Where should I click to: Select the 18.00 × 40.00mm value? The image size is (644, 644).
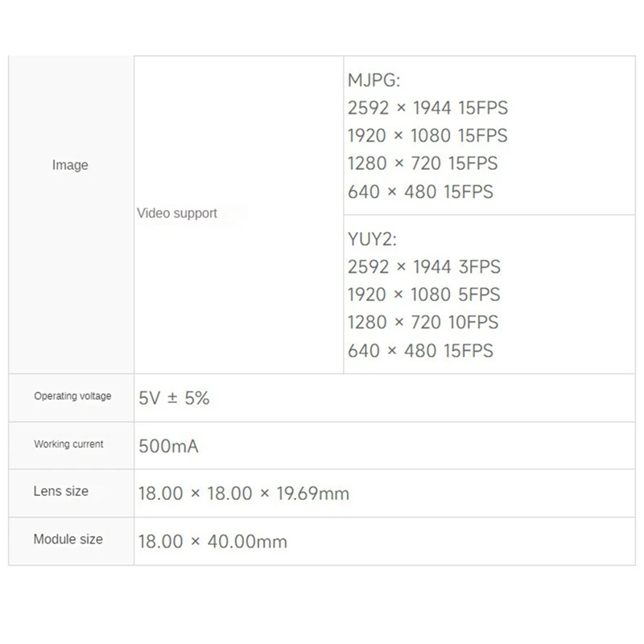click(213, 542)
